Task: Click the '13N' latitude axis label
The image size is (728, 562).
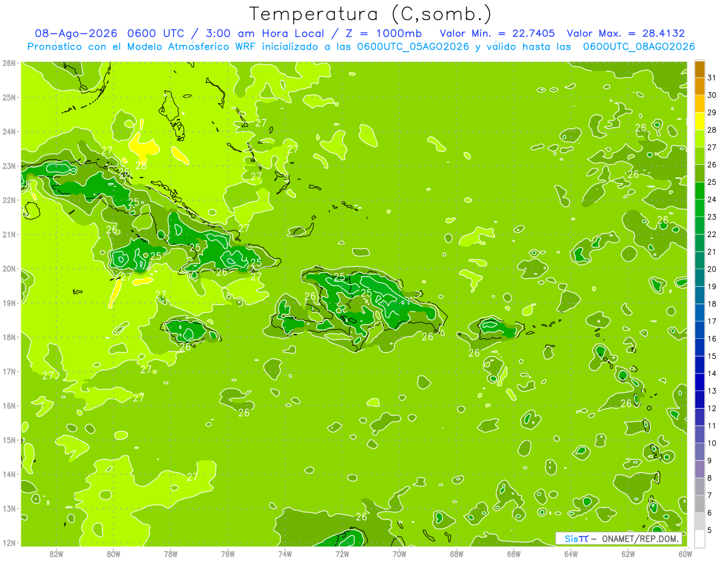Action: [8, 508]
